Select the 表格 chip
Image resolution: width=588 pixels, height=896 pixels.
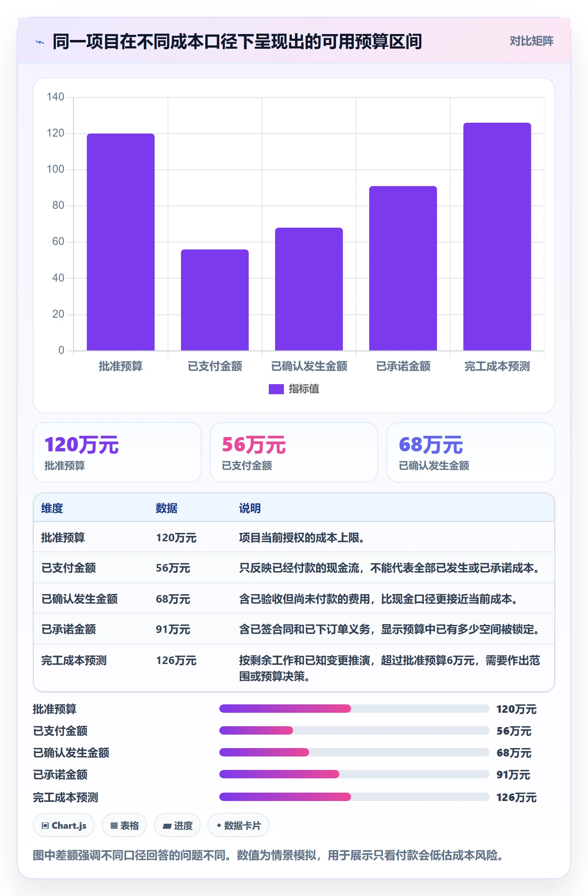click(x=124, y=825)
